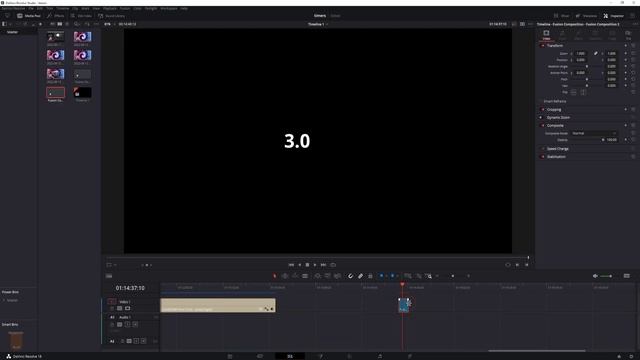Toggle Linked Selection chain icon
Viewport: 640px width, 360px height.
tap(360, 276)
